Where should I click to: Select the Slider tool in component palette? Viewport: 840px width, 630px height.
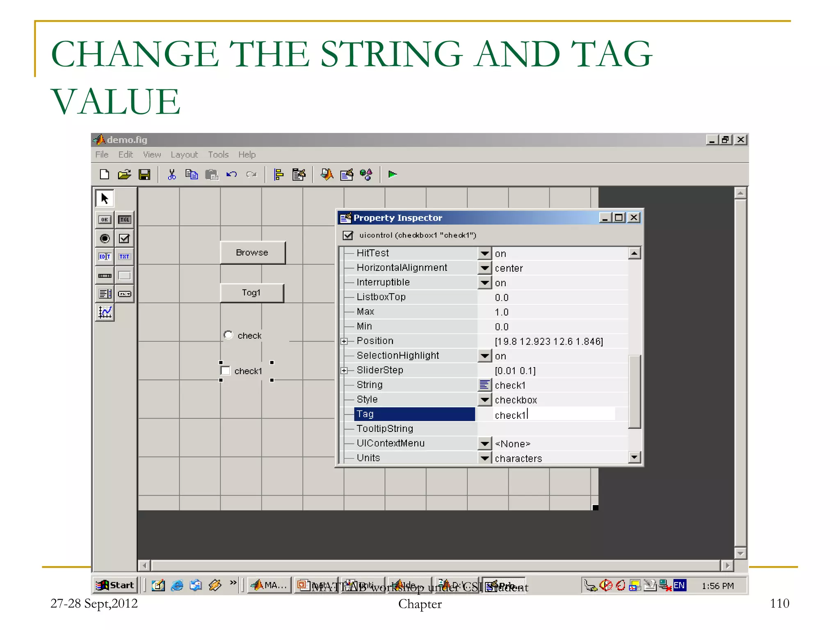pos(105,276)
